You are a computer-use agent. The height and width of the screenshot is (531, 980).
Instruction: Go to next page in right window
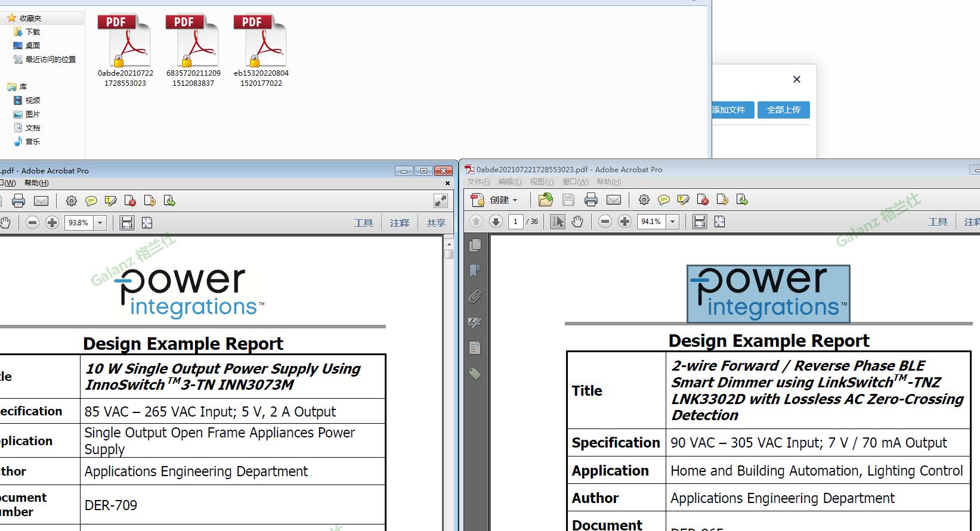click(496, 222)
